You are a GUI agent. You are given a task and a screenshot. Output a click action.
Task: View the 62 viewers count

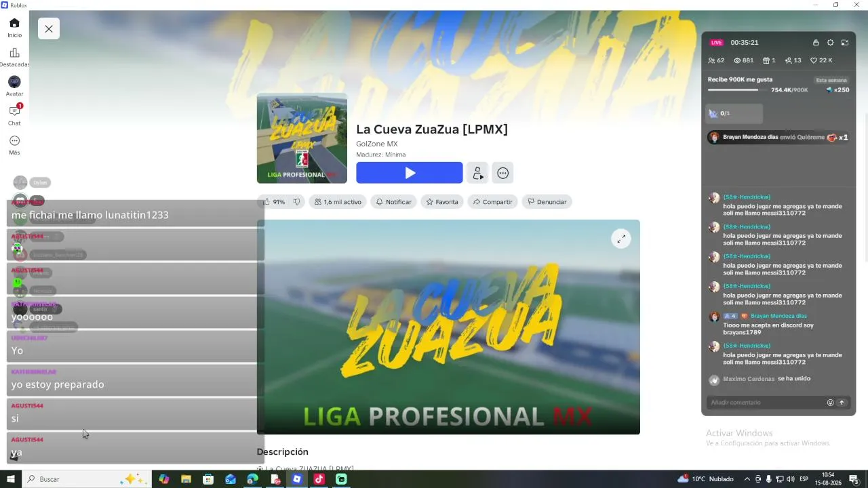716,60
